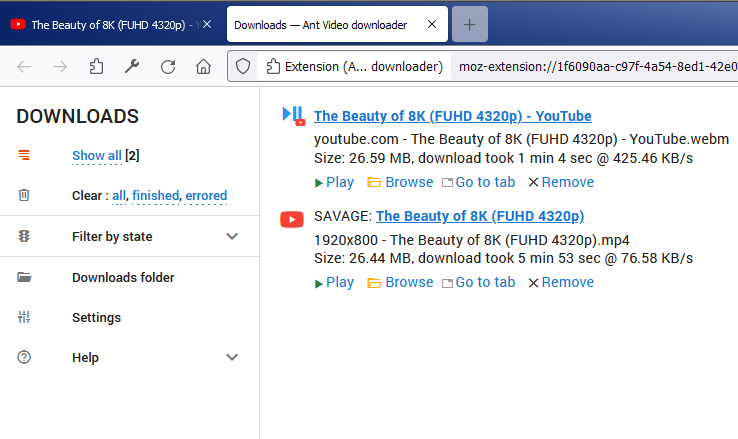Click the Help question mark icon

[24, 357]
